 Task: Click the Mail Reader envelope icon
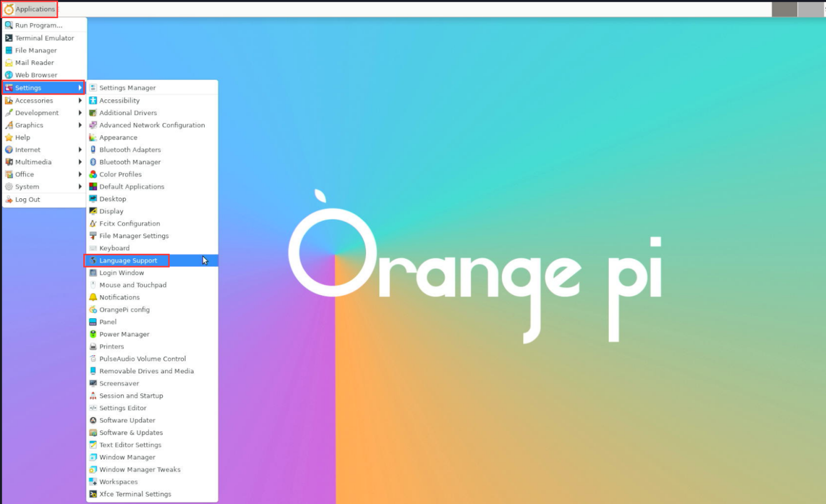[x=9, y=63]
